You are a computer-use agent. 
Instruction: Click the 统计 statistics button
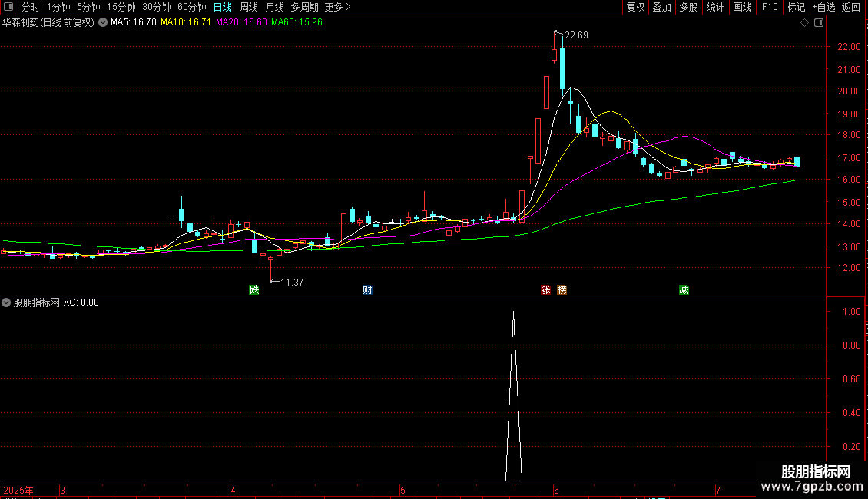(x=714, y=7)
